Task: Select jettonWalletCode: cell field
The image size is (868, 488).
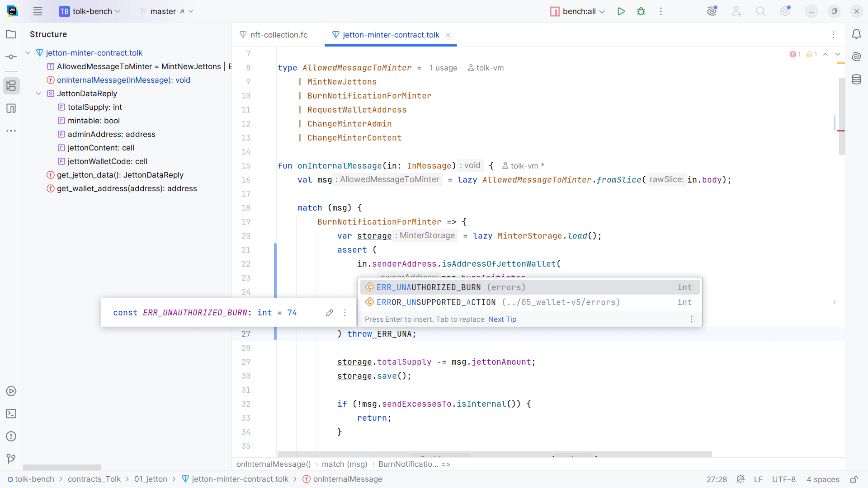Action: point(107,161)
